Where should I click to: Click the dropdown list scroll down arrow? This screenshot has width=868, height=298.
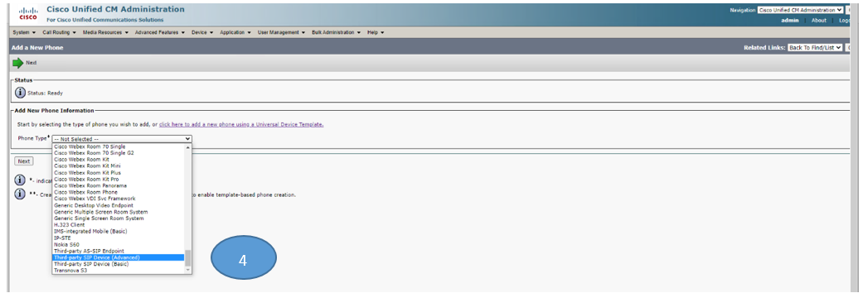click(x=187, y=270)
